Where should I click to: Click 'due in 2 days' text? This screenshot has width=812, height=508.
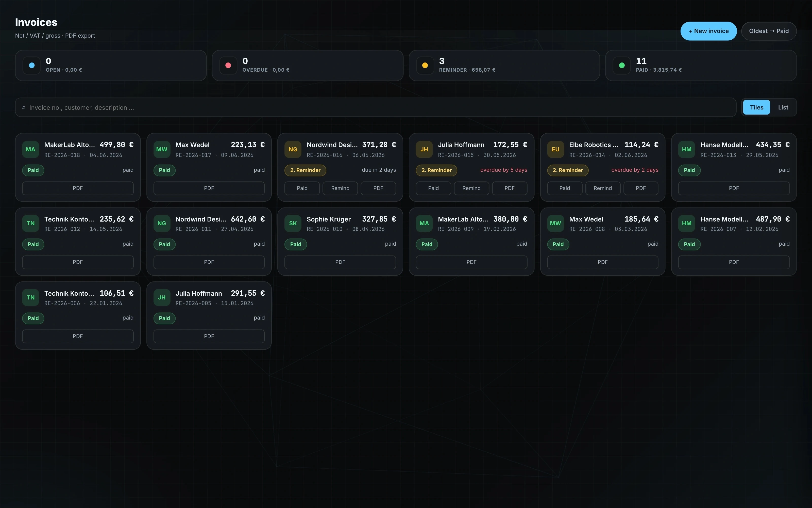(379, 170)
